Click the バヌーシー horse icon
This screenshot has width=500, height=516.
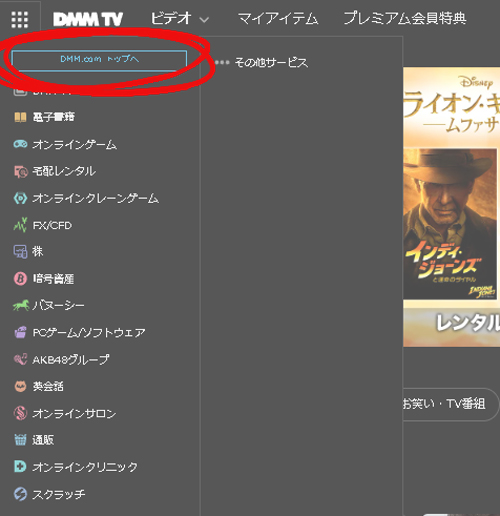pos(21,305)
